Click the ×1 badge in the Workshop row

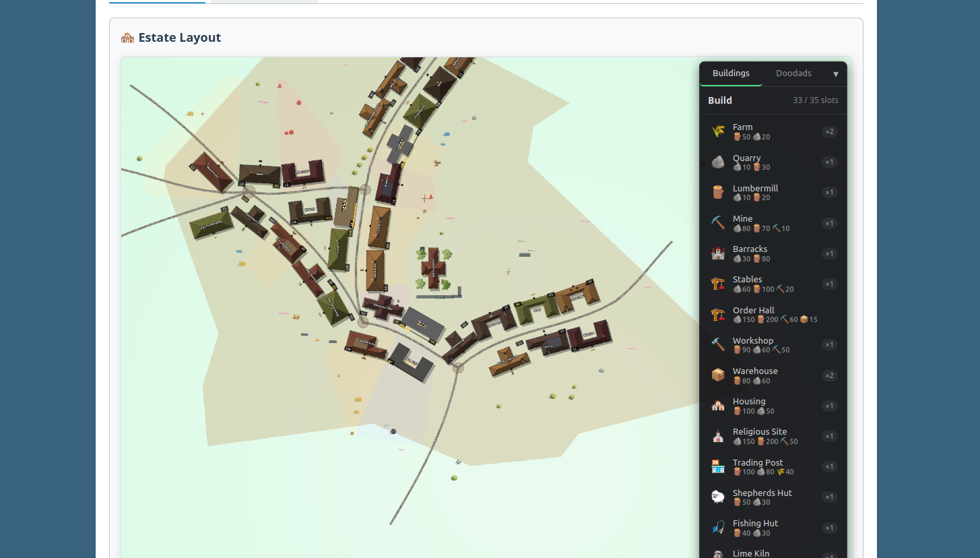tap(830, 344)
